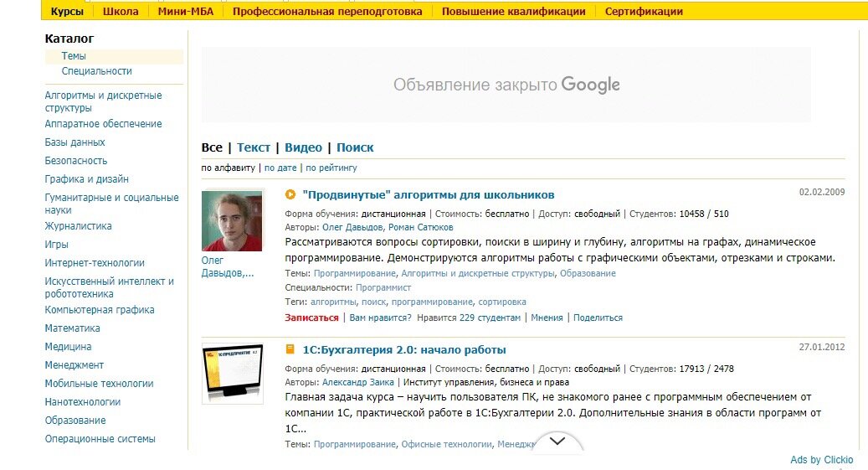Click the red Записаться link

311,318
